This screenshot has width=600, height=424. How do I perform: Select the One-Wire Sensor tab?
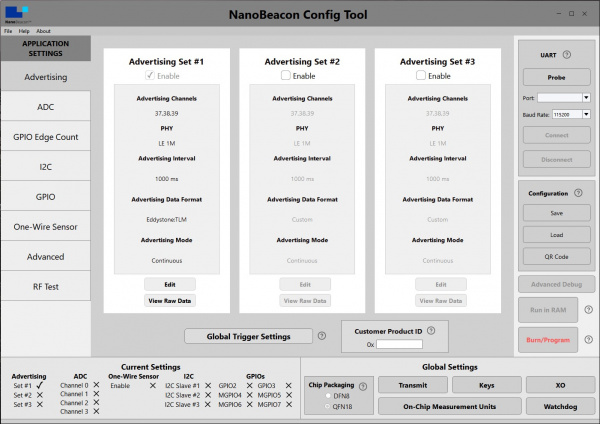pos(46,227)
